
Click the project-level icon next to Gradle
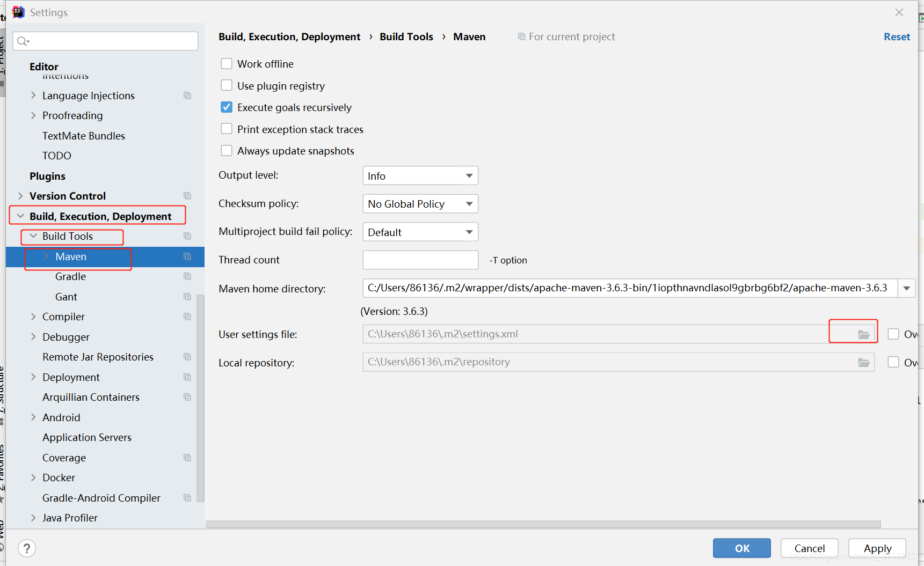(x=187, y=276)
